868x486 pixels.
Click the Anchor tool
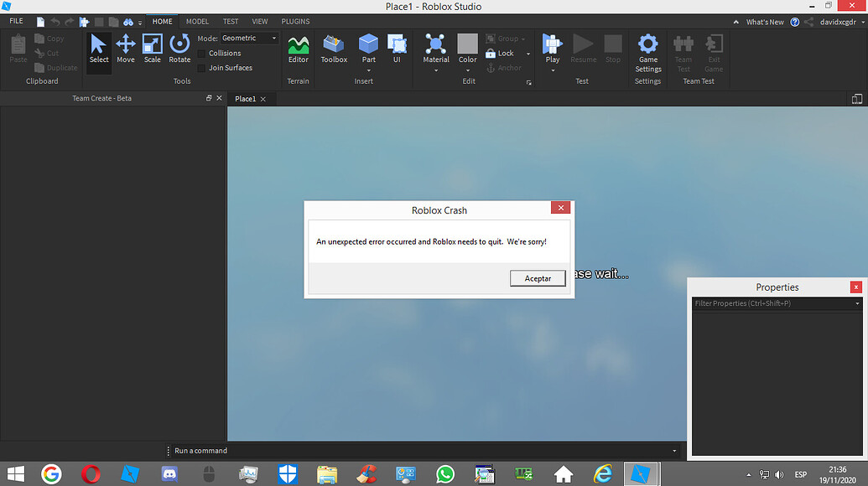tap(504, 68)
